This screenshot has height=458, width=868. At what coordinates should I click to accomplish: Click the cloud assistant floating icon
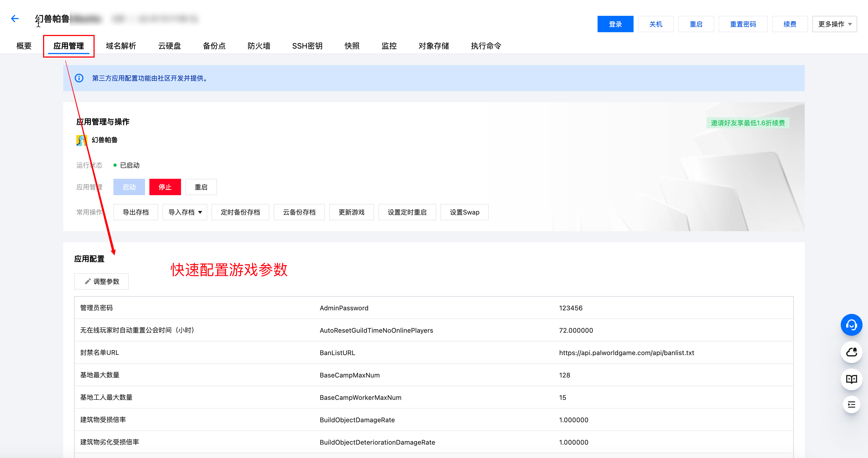[851, 352]
